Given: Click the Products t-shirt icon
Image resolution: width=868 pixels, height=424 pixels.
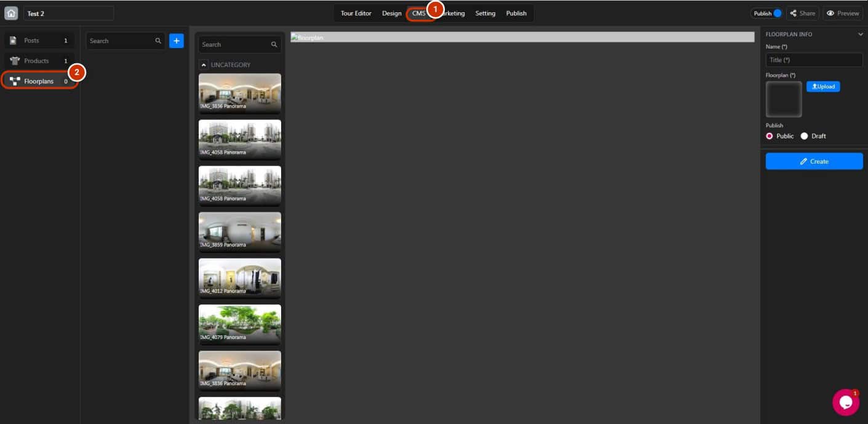Looking at the screenshot, I should tap(15, 61).
